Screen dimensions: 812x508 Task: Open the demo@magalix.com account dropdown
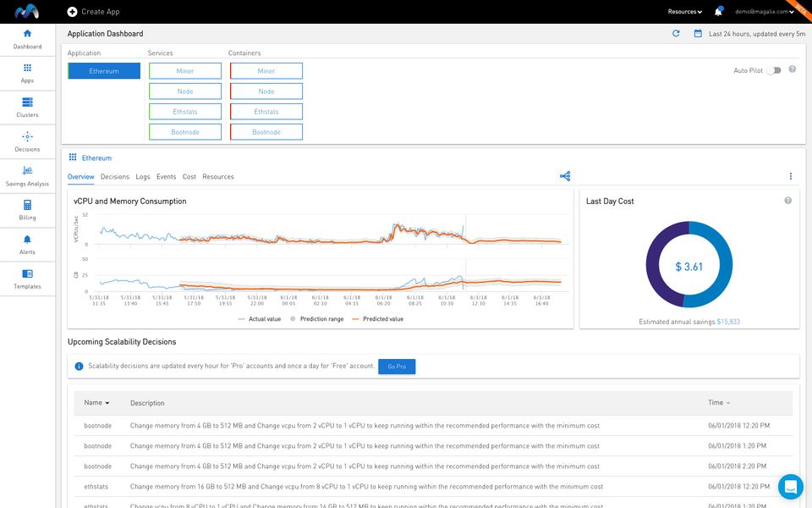[765, 11]
